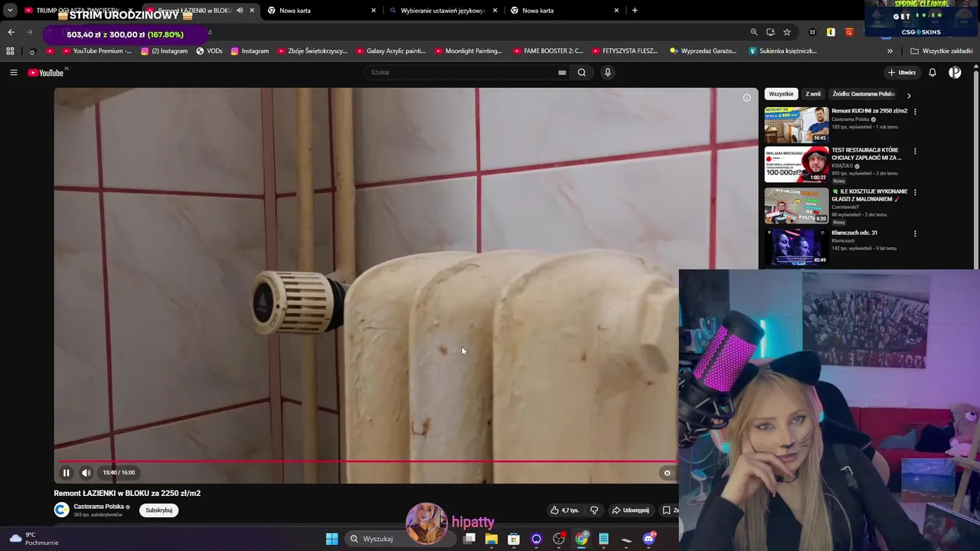Open the Galaxy Acrylic painti... bookmark
The height and width of the screenshot is (551, 980).
[390, 51]
